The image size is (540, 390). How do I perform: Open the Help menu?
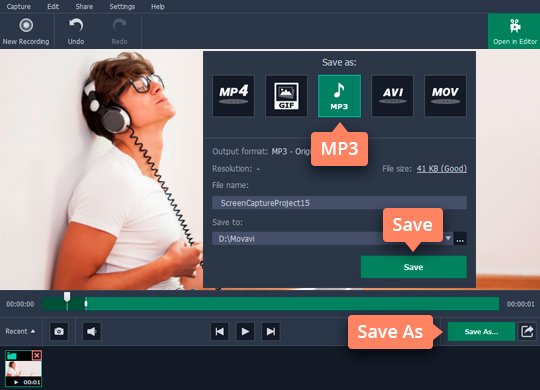pos(158,7)
